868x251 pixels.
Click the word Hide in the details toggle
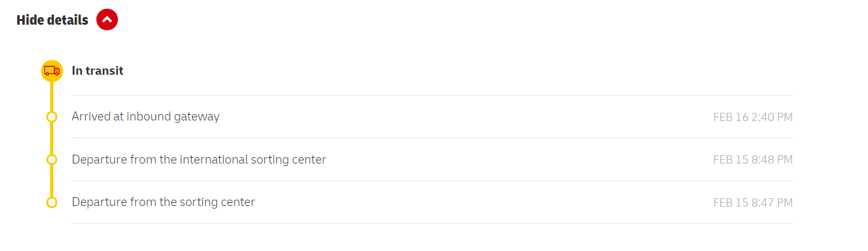coord(30,20)
